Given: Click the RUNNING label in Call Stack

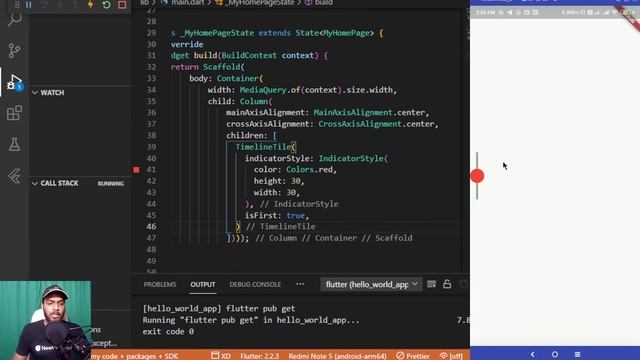Looking at the screenshot, I should coord(111,184).
